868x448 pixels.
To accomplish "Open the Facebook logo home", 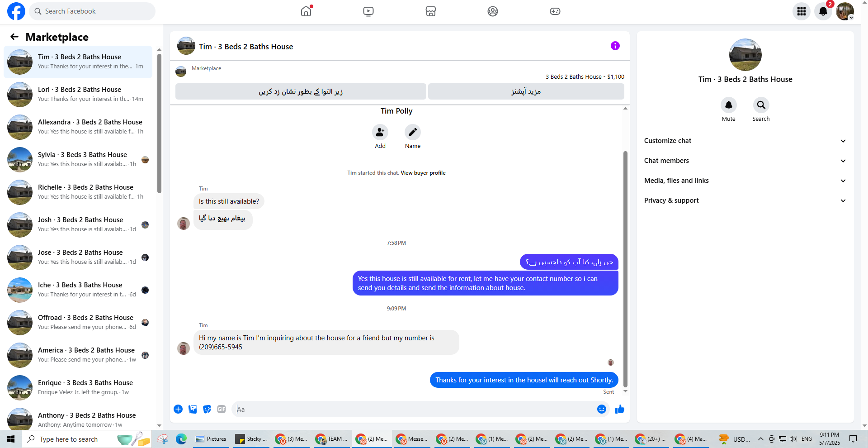I will pyautogui.click(x=16, y=11).
